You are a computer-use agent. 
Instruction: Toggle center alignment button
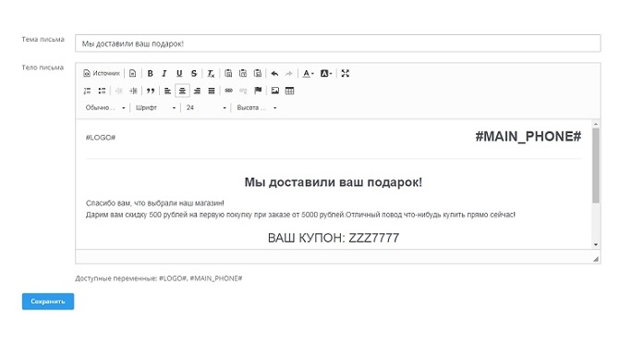(x=182, y=91)
